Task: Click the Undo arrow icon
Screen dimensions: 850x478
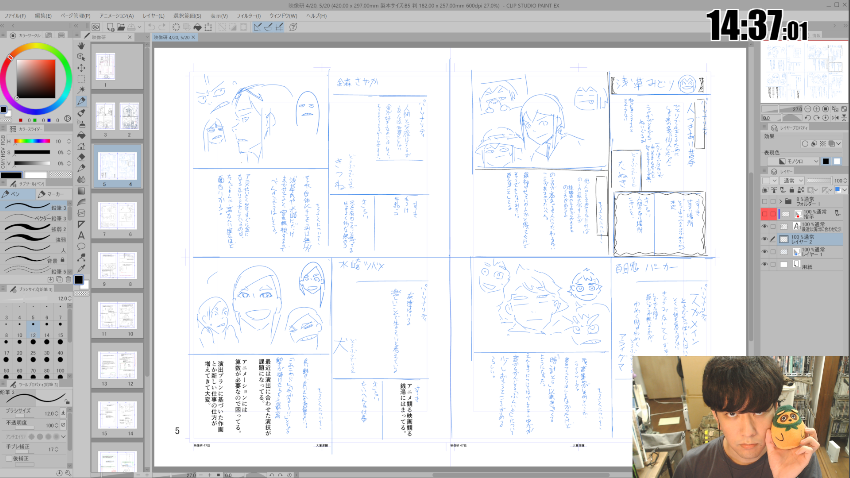Action: click(x=151, y=27)
